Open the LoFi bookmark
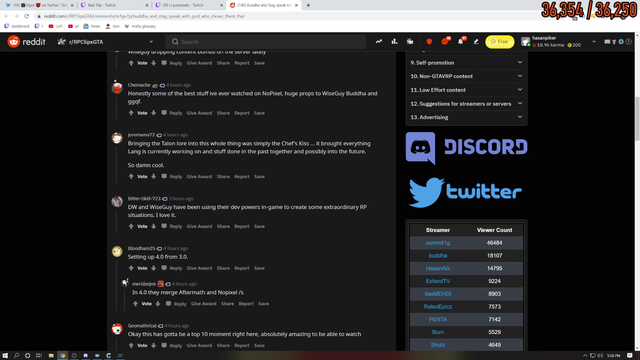Viewport: 640px width, 360px height. 56,26
